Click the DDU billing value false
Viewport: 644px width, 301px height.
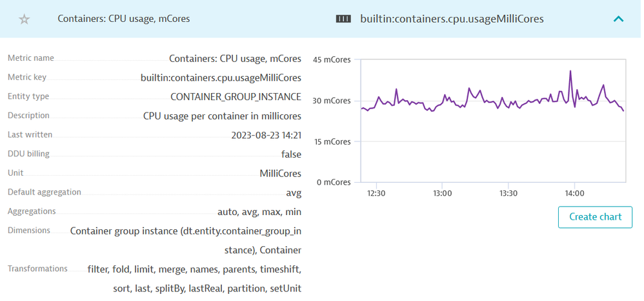point(291,154)
